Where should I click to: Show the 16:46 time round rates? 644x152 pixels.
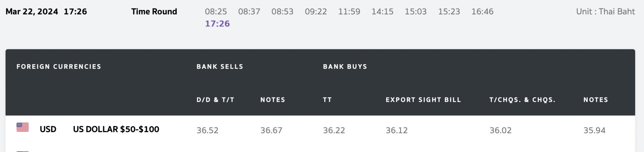click(482, 12)
